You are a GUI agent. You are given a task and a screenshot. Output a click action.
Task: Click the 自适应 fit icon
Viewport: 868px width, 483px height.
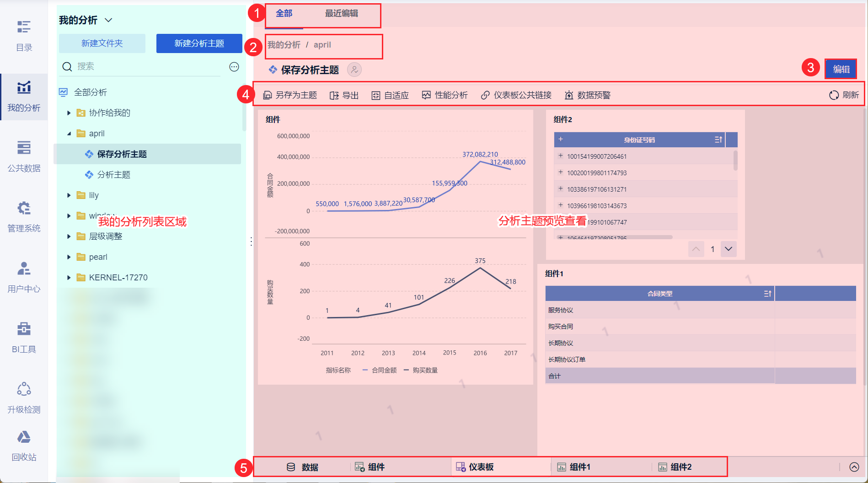pyautogui.click(x=376, y=95)
